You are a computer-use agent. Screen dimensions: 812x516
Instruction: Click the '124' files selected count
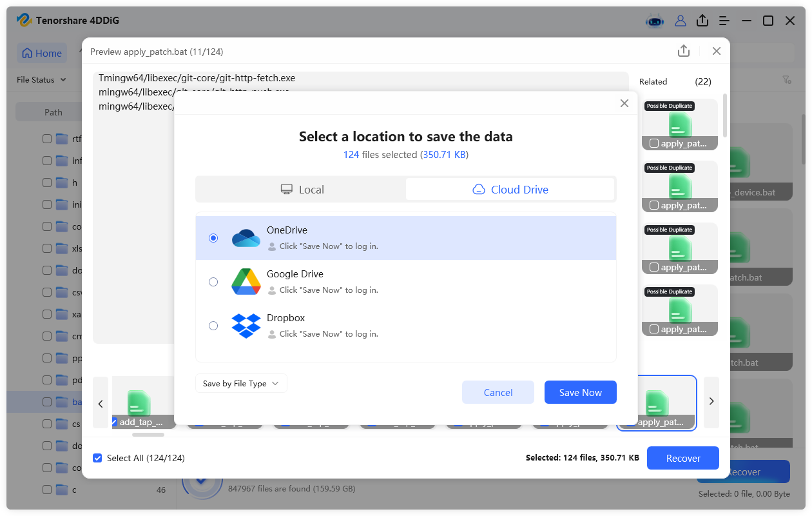(351, 155)
